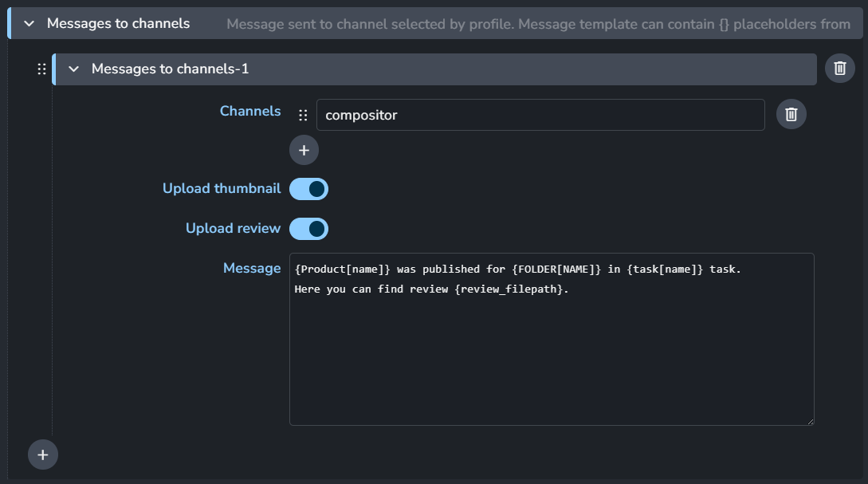The height and width of the screenshot is (484, 868).
Task: Click the Message field label
Action: pos(251,269)
